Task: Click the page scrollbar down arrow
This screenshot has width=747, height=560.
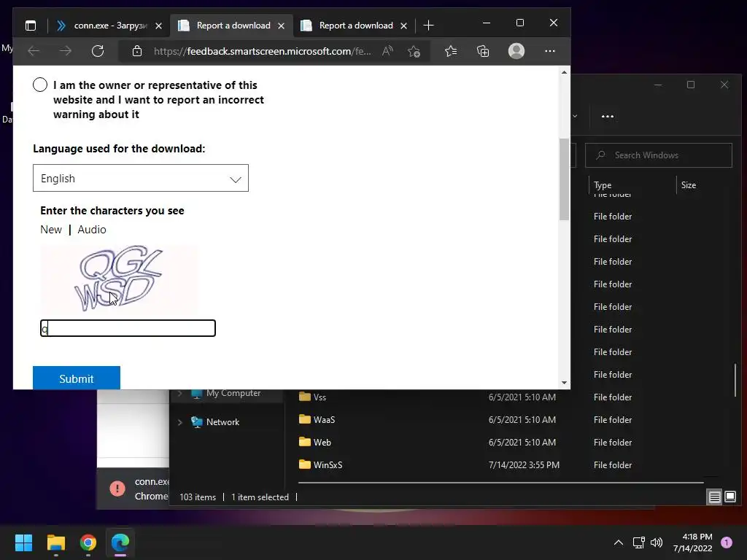Action: coord(564,382)
